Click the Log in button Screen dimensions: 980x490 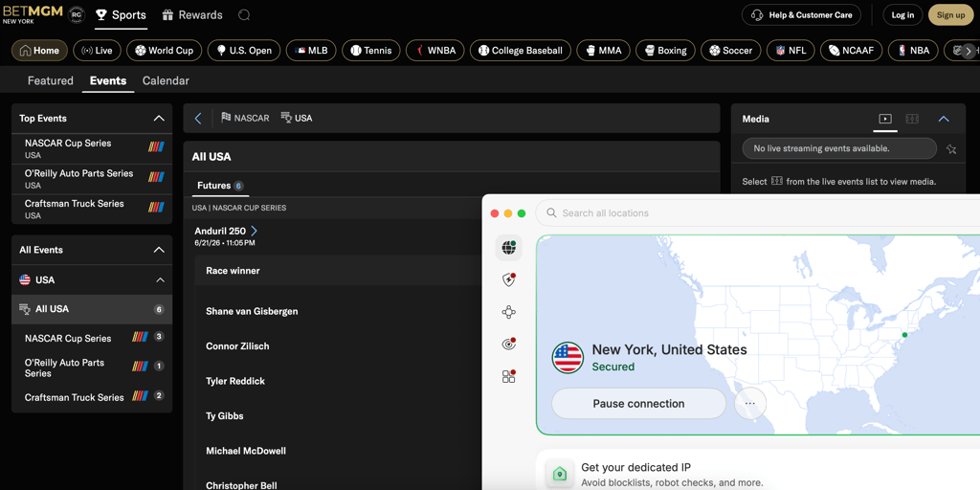click(x=902, y=15)
